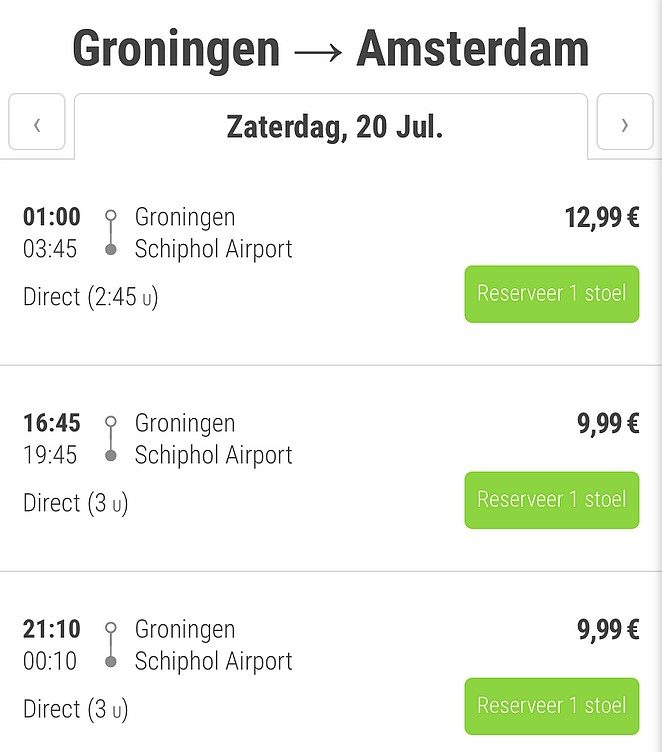Expand Direct details of the 21:10 trip
Viewport: 662px width, 752px height.
pos(76,709)
